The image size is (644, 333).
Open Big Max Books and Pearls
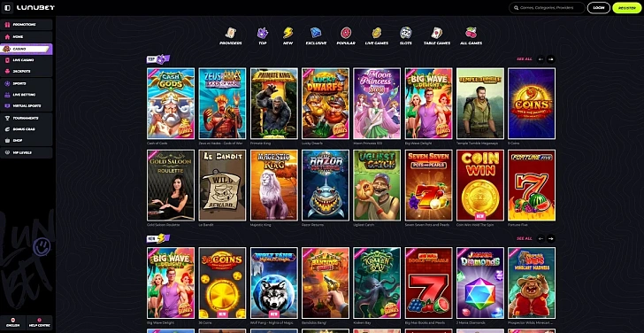428,283
